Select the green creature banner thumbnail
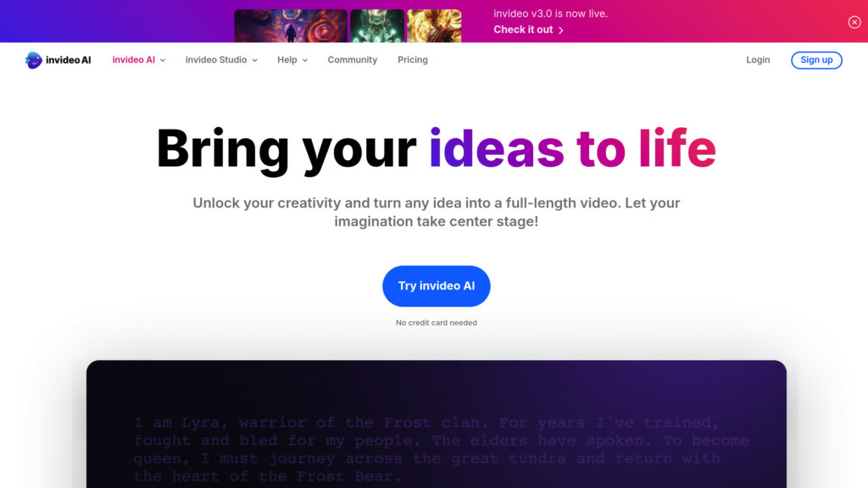 [377, 25]
